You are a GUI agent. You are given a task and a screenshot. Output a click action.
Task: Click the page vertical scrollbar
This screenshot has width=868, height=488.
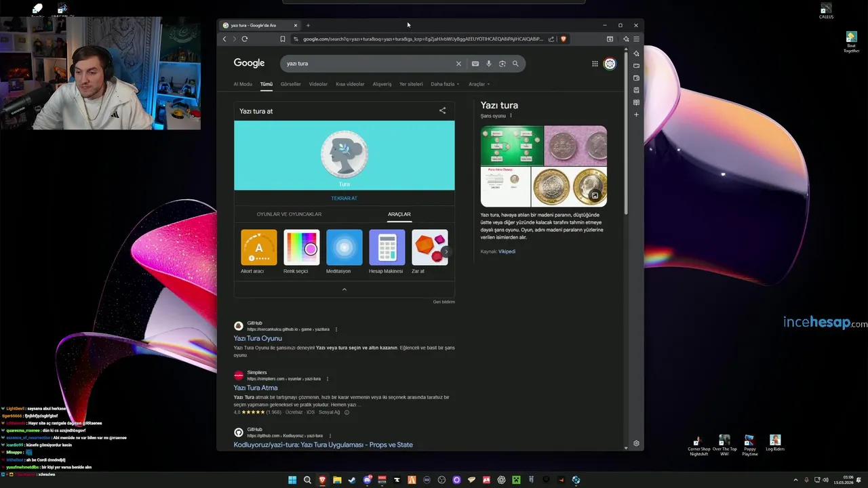click(627, 132)
